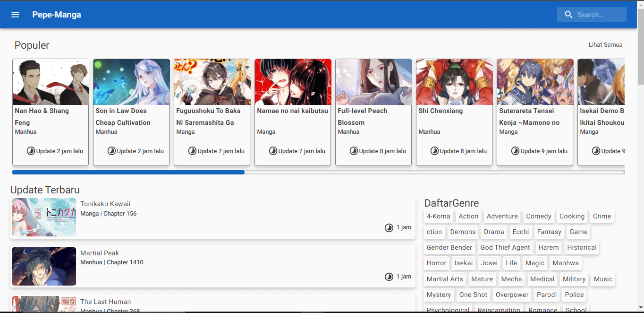Open The Last Human title
Image resolution: width=644 pixels, height=313 pixels.
tap(105, 302)
